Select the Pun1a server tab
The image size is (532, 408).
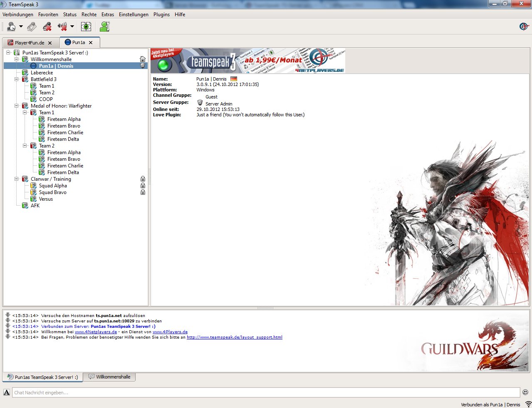tap(79, 42)
